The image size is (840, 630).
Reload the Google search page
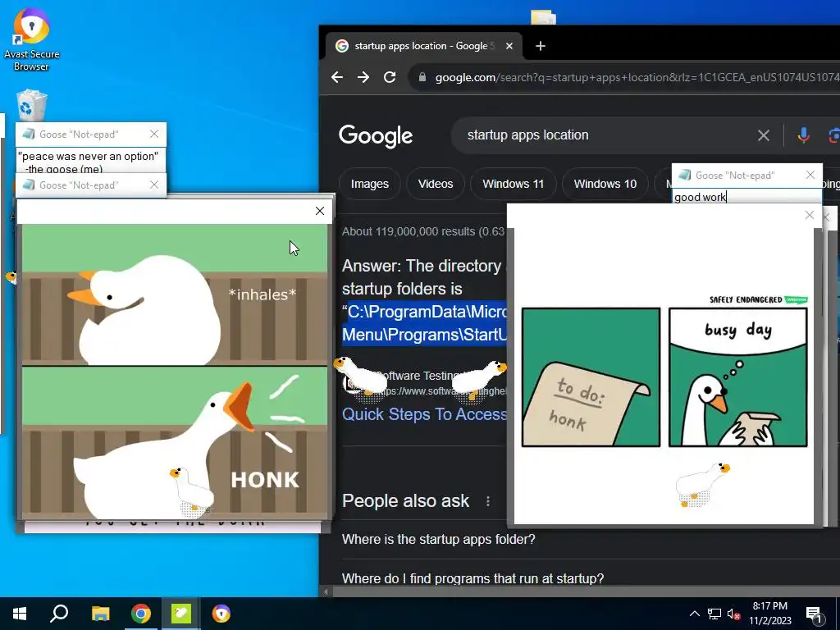point(390,77)
